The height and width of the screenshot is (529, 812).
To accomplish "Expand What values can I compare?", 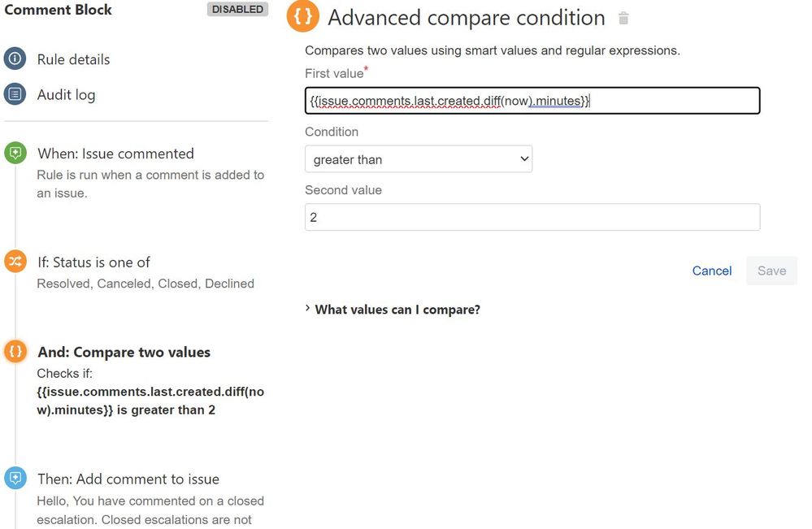I will (x=397, y=310).
